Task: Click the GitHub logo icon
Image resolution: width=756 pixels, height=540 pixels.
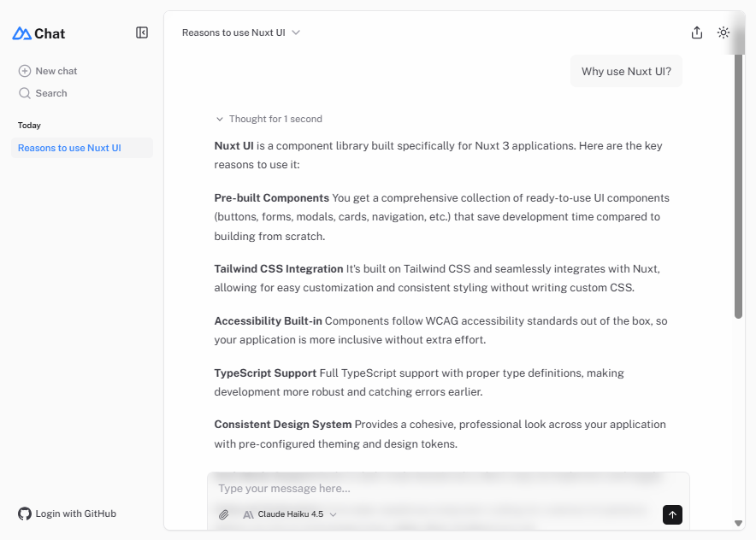Action: [25, 514]
